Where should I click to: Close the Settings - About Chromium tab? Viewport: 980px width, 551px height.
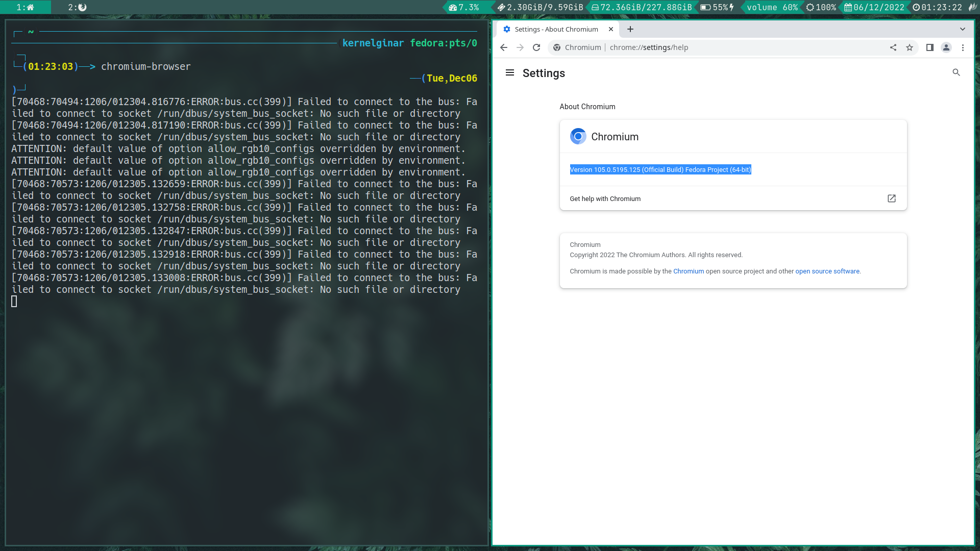(611, 29)
